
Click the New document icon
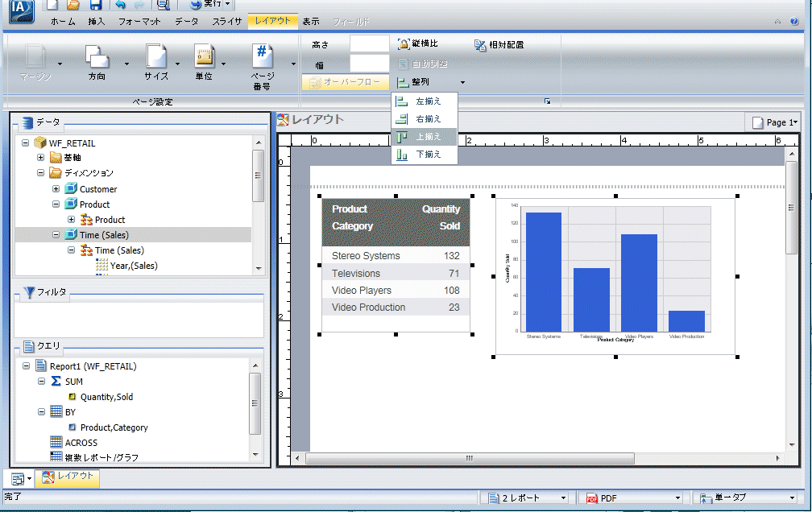52,5
